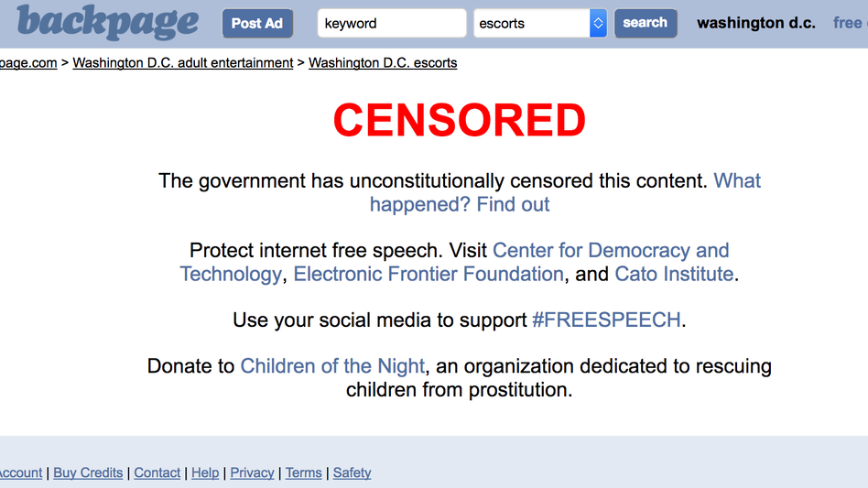The image size is (868, 488).
Task: Open the Electronic Frontier Foundation link
Action: (x=428, y=274)
